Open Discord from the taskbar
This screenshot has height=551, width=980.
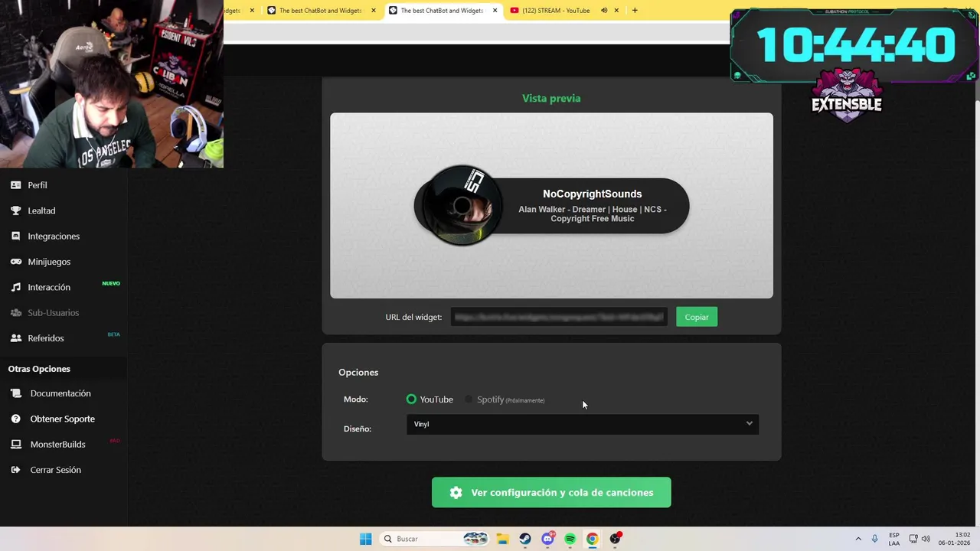(x=547, y=539)
